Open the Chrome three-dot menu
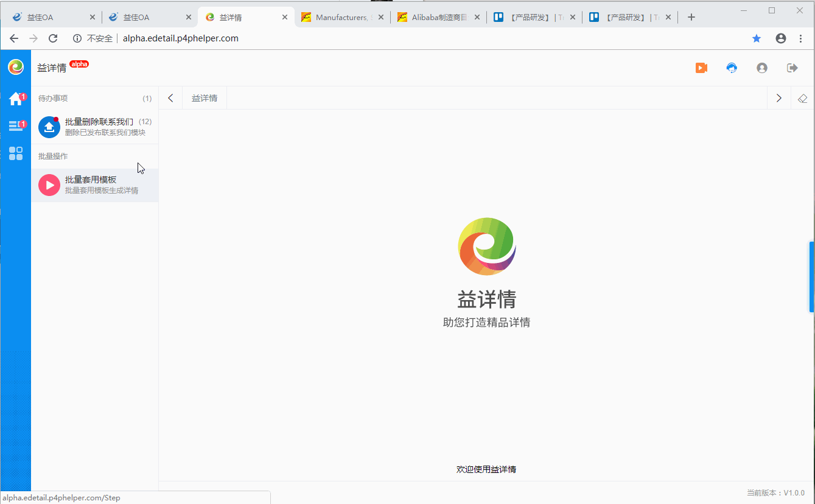 click(x=801, y=38)
